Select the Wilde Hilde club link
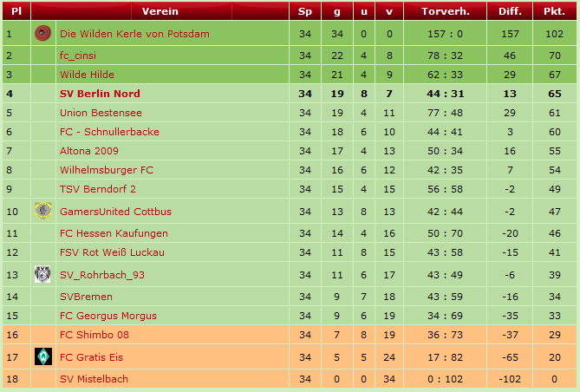 [87, 75]
